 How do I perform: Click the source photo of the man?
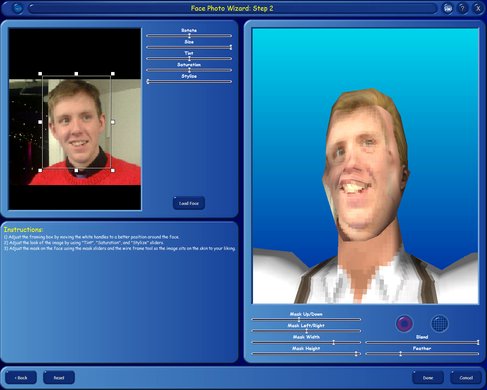tap(75, 132)
